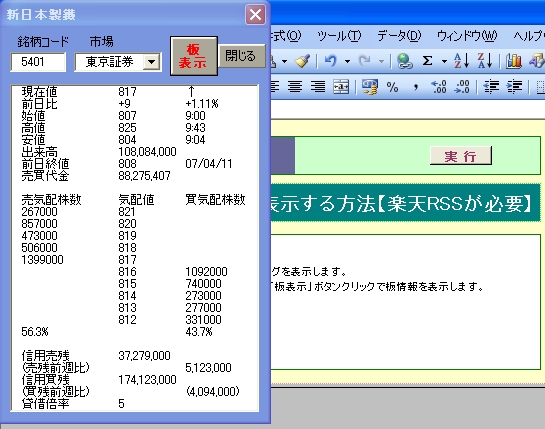Click the buy quantity 1092000

click(x=206, y=272)
